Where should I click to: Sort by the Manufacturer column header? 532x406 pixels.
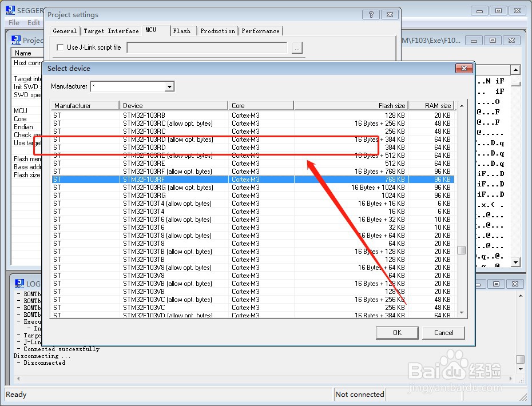click(85, 105)
